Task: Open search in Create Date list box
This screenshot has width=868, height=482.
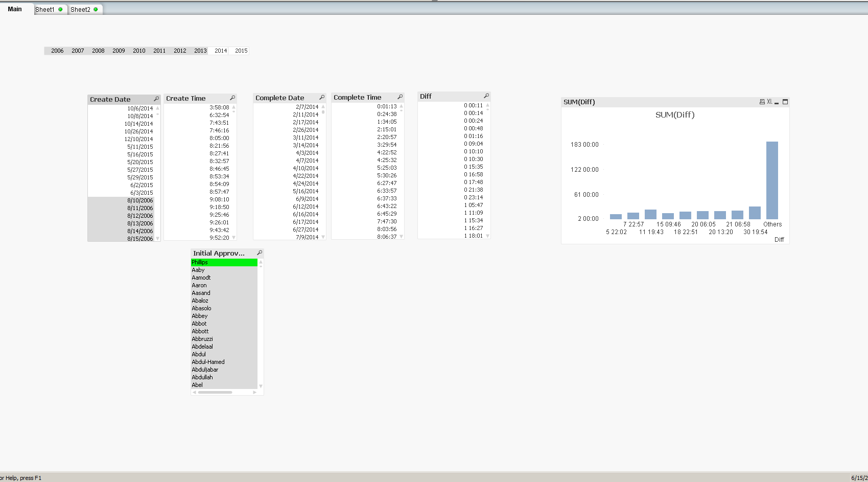Action: 156,99
